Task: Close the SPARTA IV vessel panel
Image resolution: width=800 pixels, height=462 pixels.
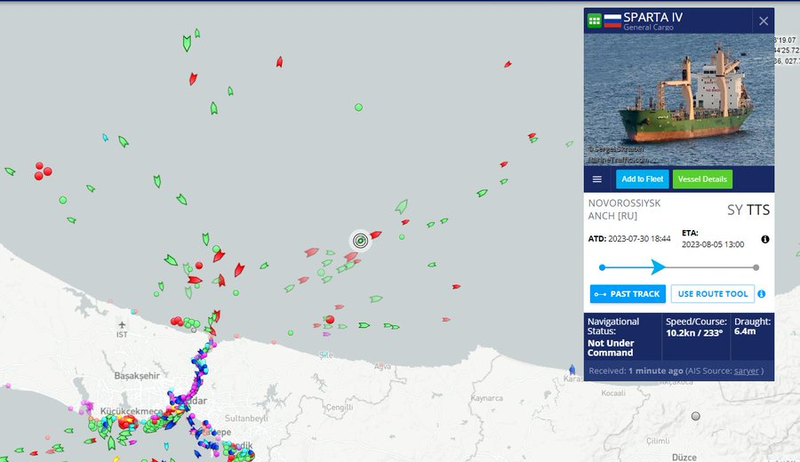Action: tap(763, 21)
